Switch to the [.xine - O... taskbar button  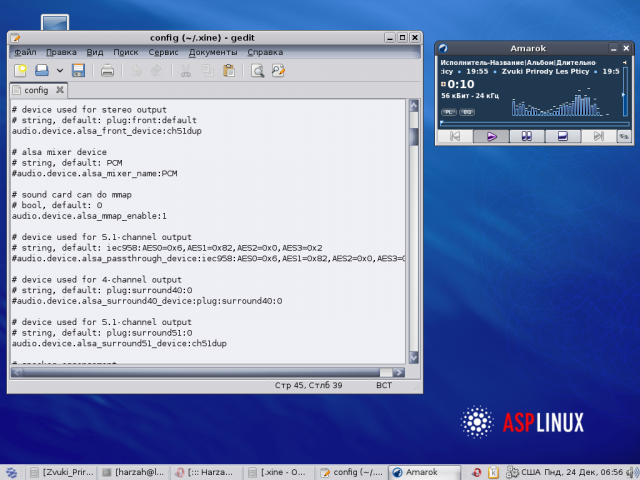[x=279, y=472]
